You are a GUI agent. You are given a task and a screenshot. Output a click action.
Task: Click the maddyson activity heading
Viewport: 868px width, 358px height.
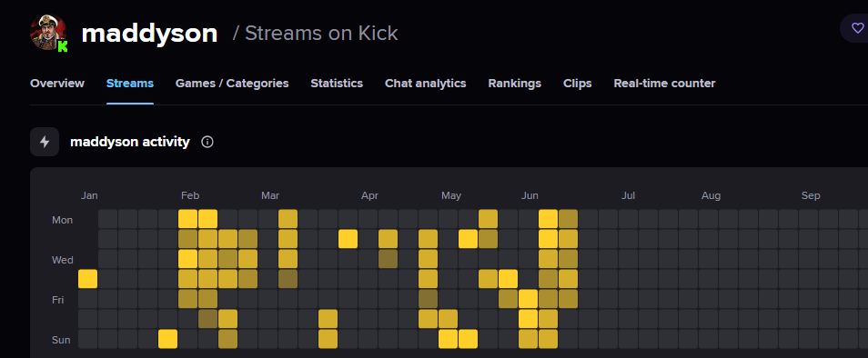(130, 142)
